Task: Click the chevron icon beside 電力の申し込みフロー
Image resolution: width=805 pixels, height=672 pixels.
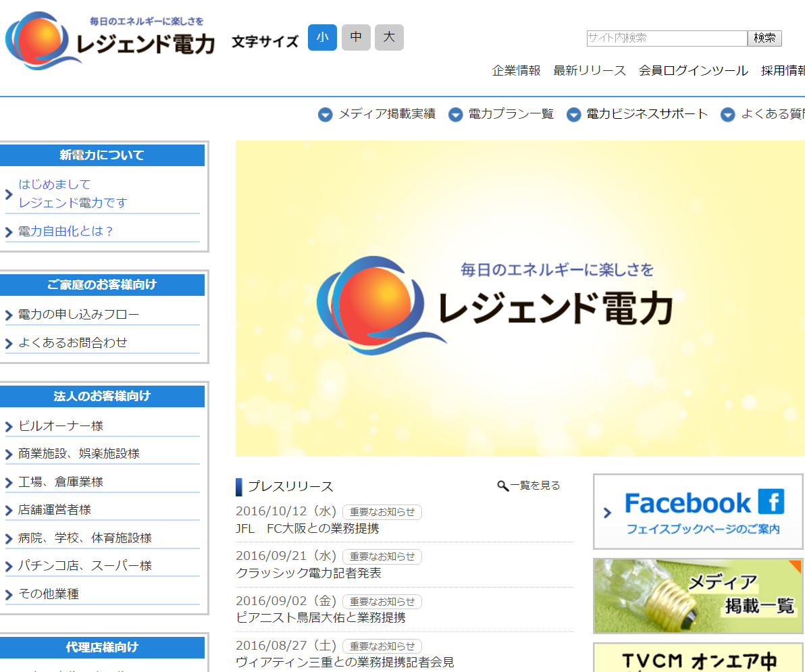Action: [x=9, y=315]
